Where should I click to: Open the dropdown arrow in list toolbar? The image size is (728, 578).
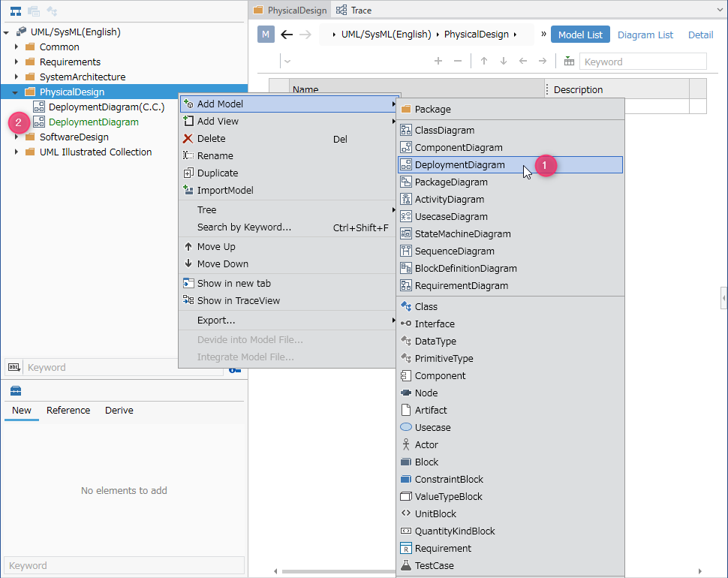pyautogui.click(x=287, y=62)
